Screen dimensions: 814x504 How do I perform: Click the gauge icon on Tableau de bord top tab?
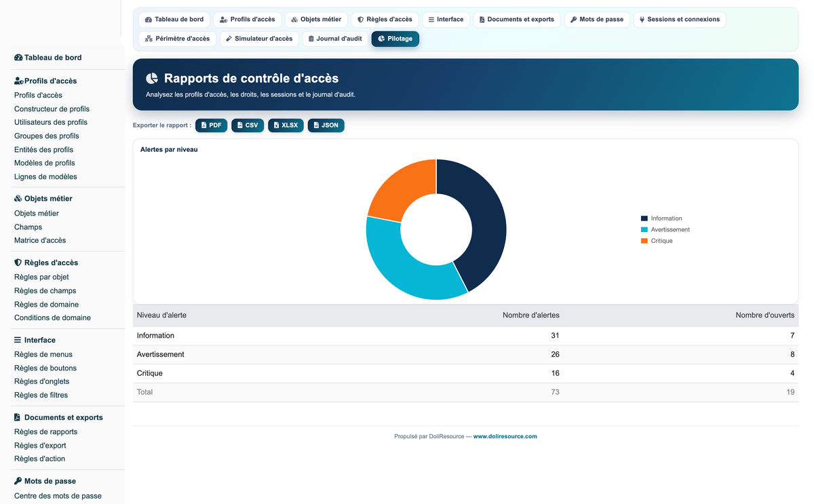pos(149,20)
